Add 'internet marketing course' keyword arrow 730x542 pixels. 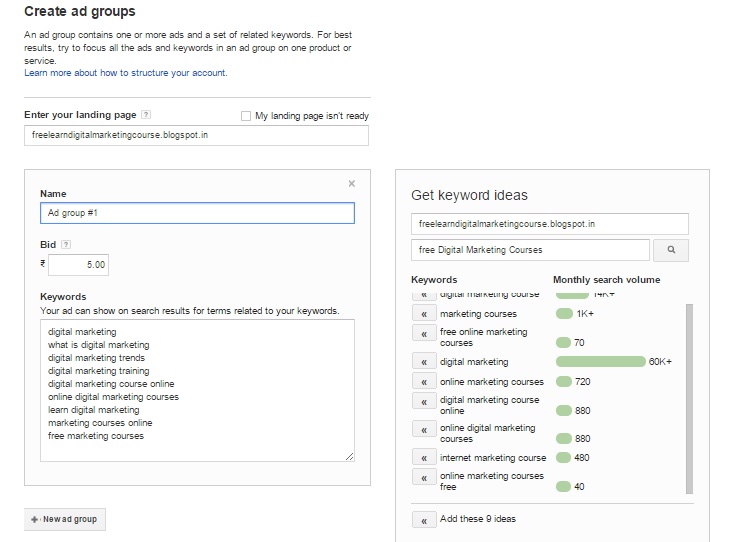pos(424,458)
